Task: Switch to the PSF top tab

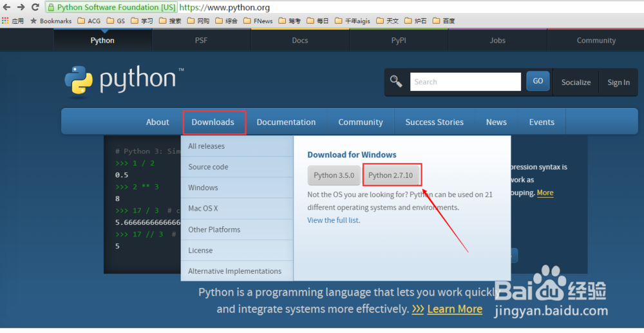Action: (x=201, y=40)
